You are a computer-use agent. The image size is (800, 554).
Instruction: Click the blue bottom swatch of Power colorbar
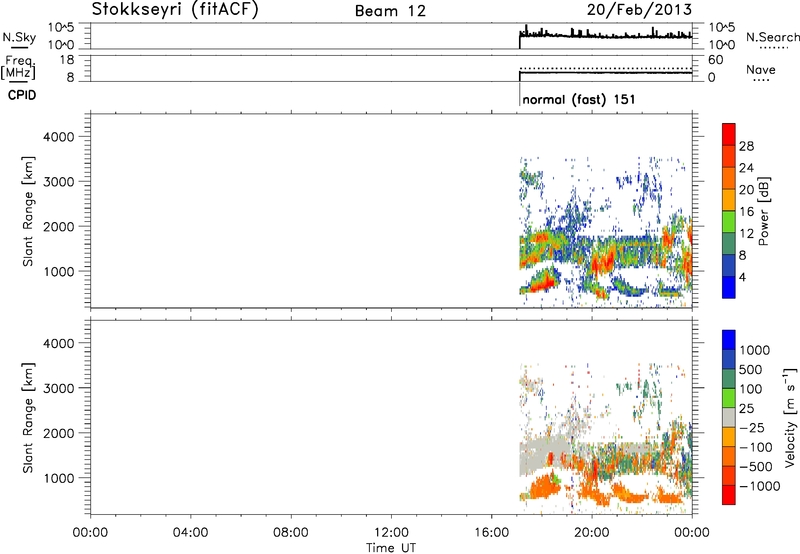[729, 287]
